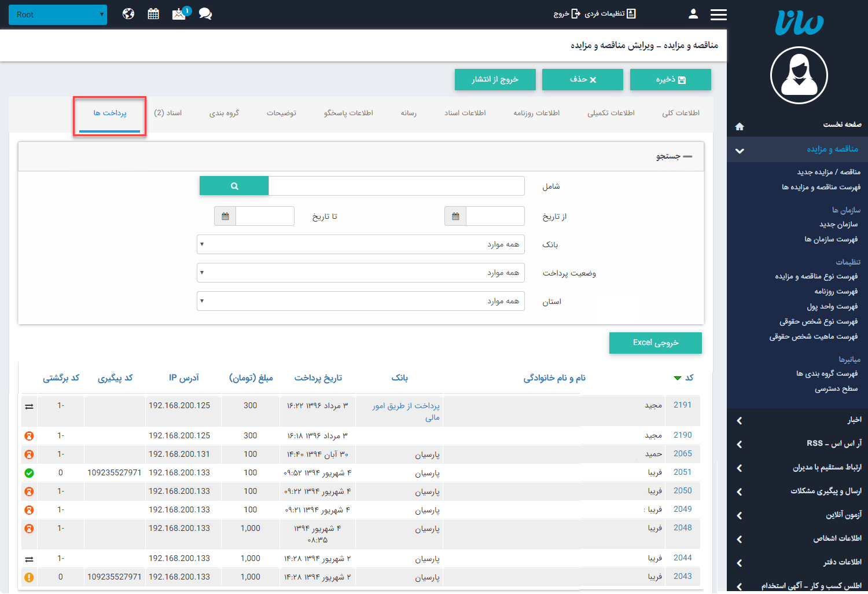Open the بانک dropdown showing همه موارد

361,244
